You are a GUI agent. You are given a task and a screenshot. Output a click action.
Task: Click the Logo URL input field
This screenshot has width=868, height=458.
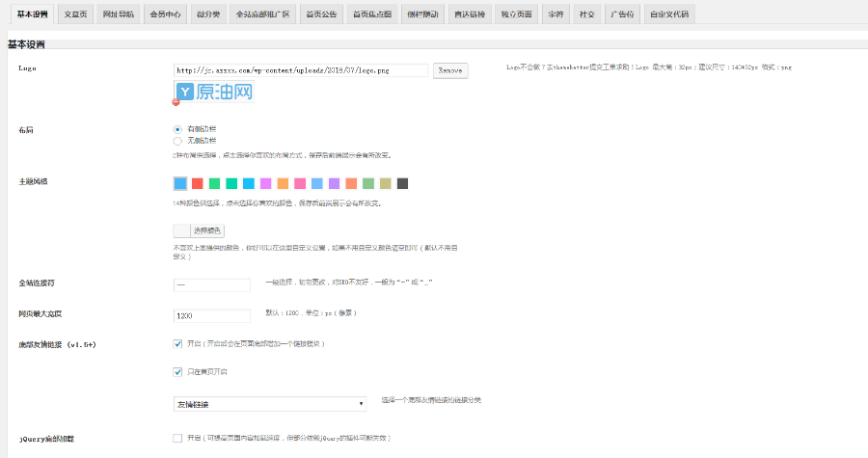(301, 70)
